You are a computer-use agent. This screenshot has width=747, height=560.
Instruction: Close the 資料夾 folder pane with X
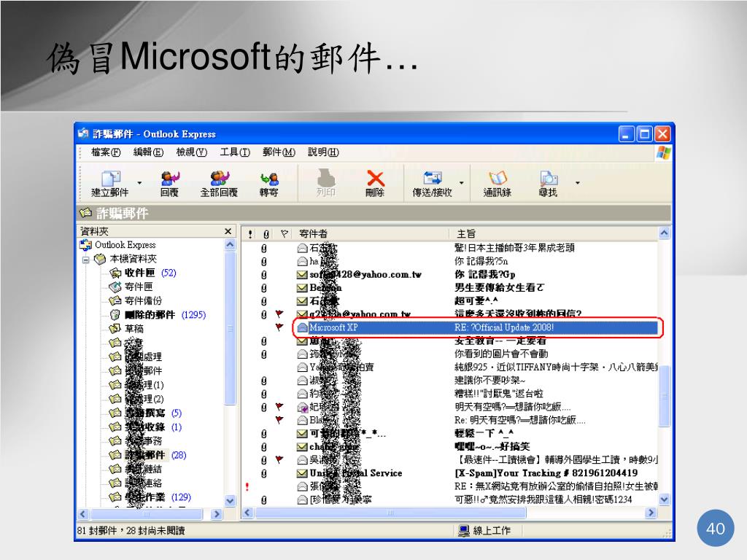[228, 231]
